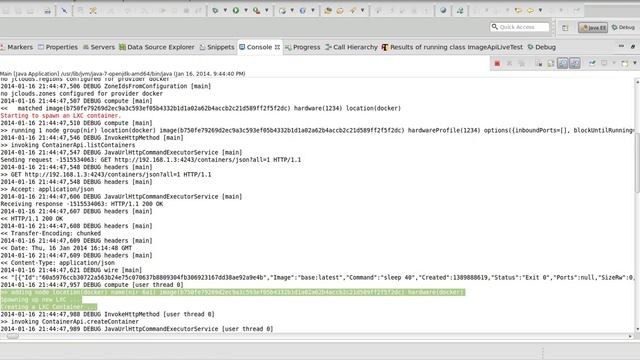Open the Data Source Explorer tab
This screenshot has height=360, width=640.
(157, 47)
